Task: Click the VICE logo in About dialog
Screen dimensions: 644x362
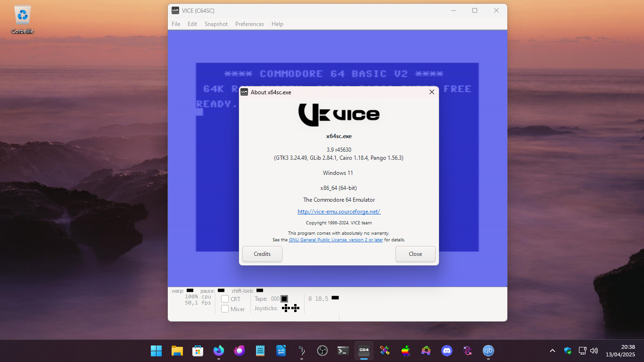Action: [x=339, y=115]
